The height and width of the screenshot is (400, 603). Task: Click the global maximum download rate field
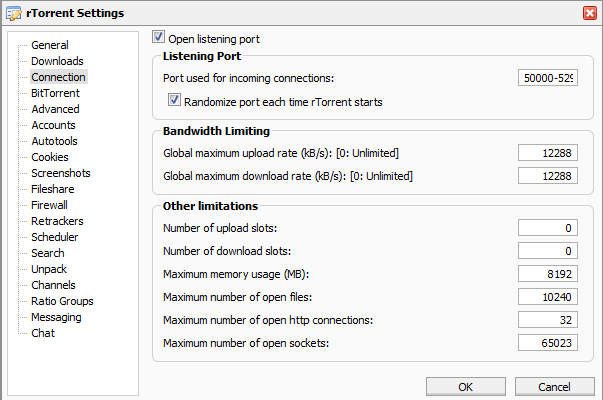tap(548, 177)
